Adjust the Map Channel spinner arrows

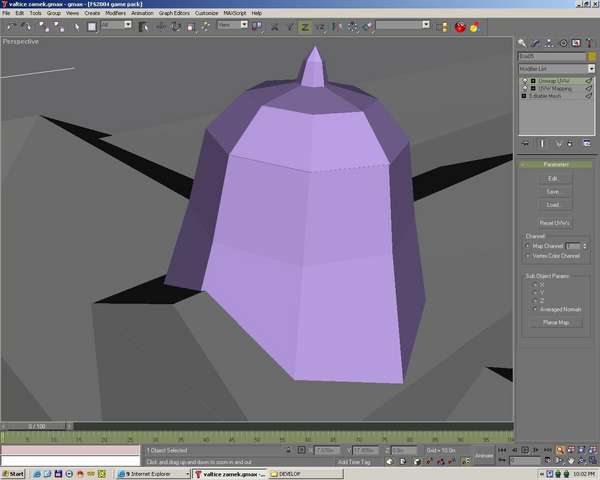click(x=584, y=246)
